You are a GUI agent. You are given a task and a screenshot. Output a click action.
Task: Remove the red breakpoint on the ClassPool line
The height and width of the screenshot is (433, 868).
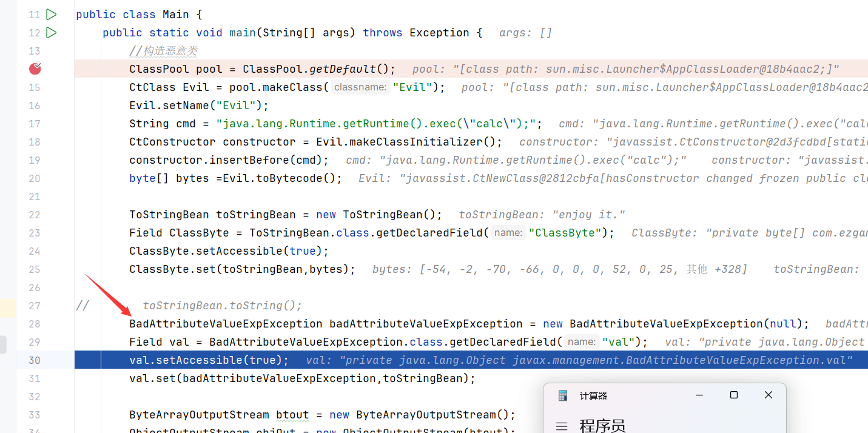[x=35, y=69]
